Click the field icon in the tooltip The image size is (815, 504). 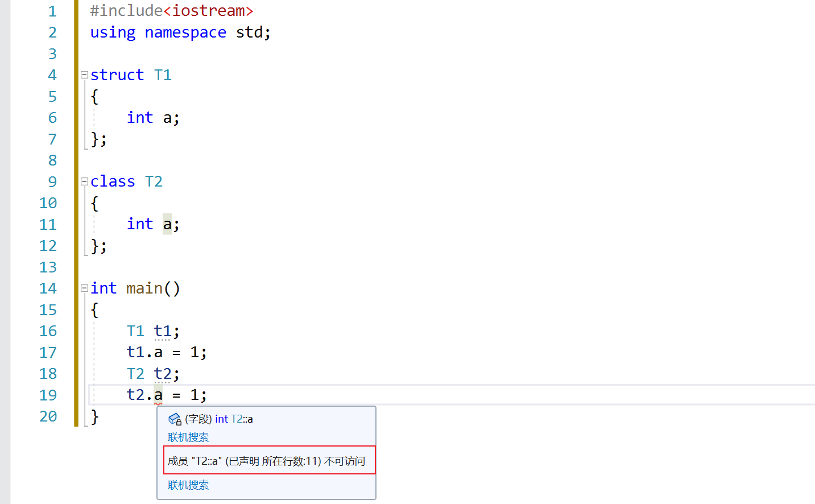tap(175, 419)
